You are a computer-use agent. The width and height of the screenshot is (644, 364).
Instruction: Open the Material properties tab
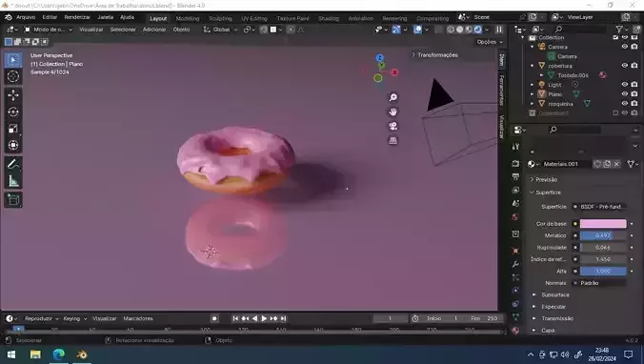coord(515,331)
